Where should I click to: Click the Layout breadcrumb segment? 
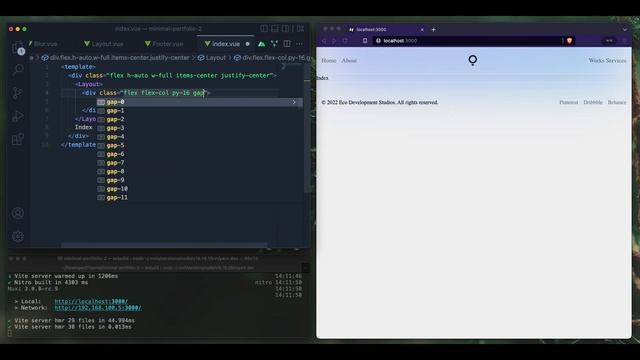click(x=211, y=58)
